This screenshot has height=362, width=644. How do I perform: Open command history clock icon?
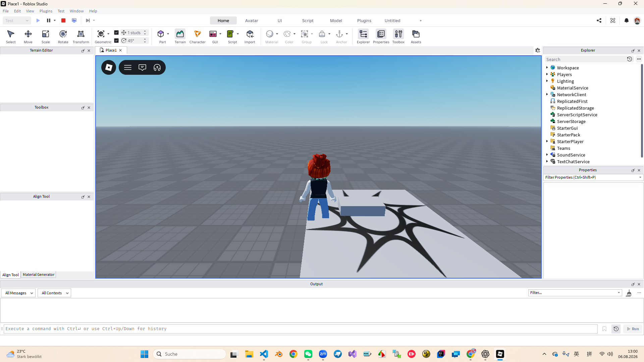pyautogui.click(x=616, y=329)
